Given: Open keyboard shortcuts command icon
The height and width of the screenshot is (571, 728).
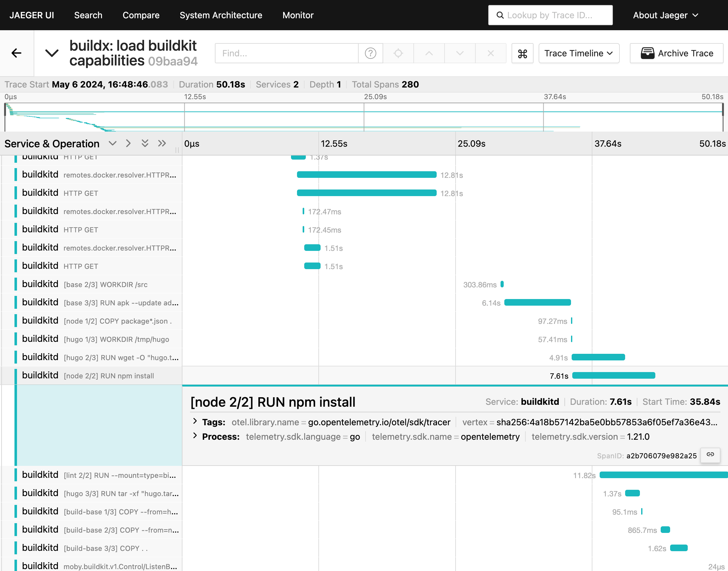Looking at the screenshot, I should (x=522, y=53).
